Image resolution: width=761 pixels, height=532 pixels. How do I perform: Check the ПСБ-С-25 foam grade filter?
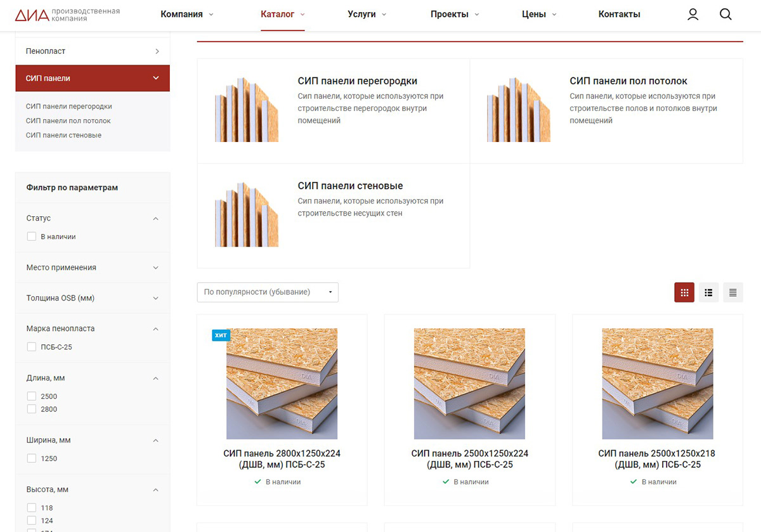(x=32, y=347)
